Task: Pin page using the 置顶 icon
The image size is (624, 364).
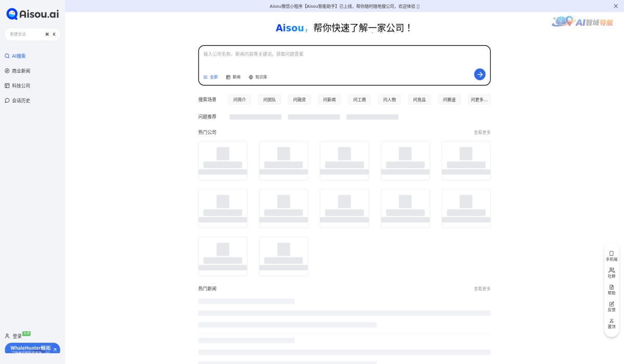Action: (611, 324)
